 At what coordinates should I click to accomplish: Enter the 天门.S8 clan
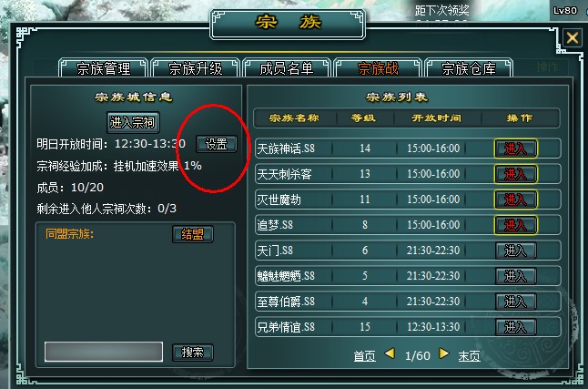[x=515, y=251]
